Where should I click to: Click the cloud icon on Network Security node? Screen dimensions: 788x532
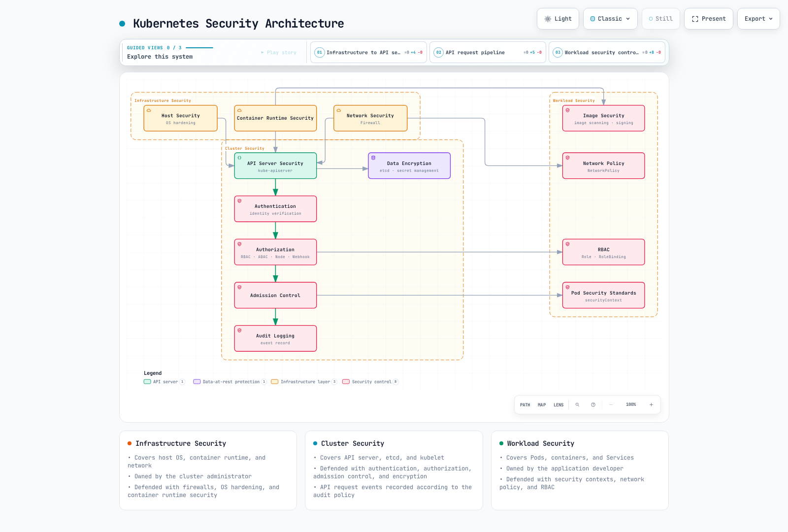339,110
